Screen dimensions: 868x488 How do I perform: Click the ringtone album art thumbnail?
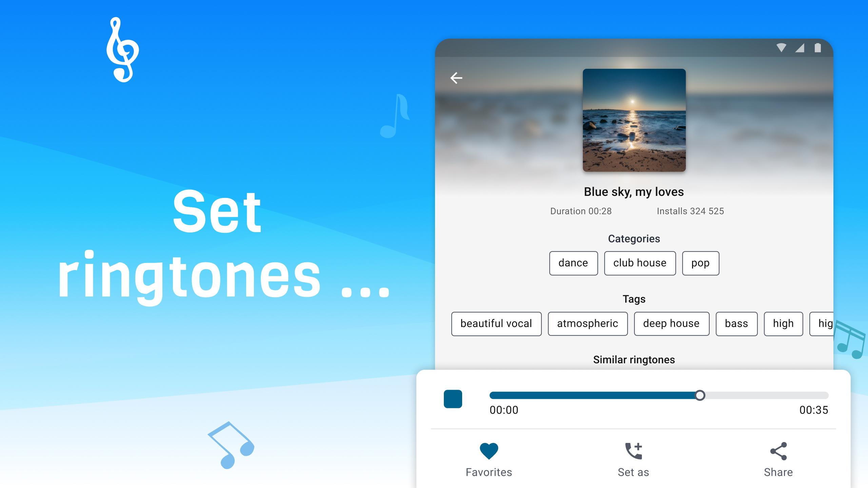634,120
